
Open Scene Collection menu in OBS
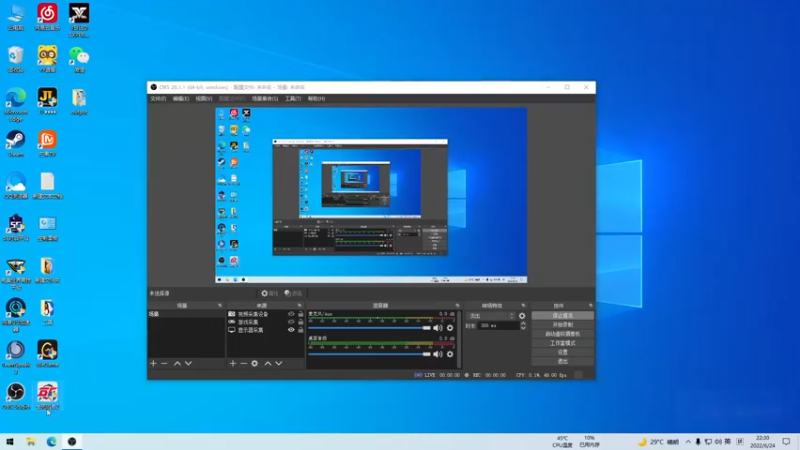[x=265, y=98]
